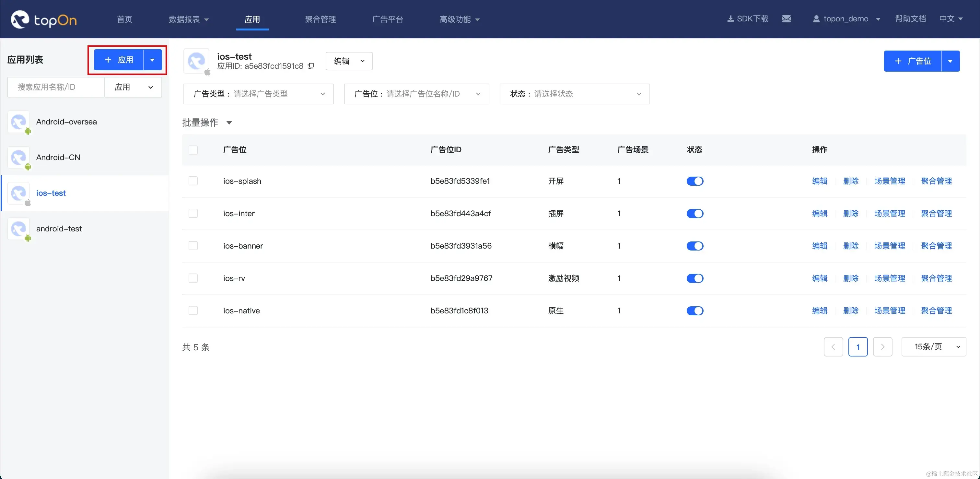Expand arrow next to 广告位 button

(950, 61)
